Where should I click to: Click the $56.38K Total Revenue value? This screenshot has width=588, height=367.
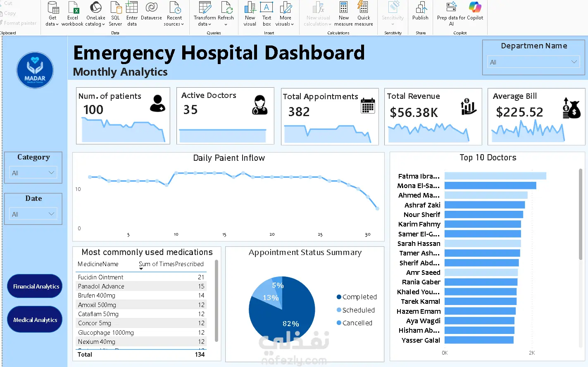pos(414,112)
